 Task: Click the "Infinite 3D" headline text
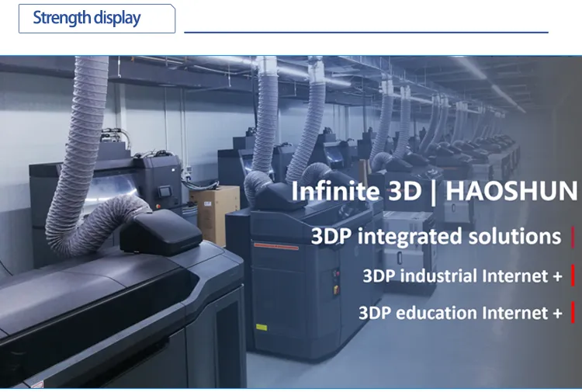tap(345, 191)
